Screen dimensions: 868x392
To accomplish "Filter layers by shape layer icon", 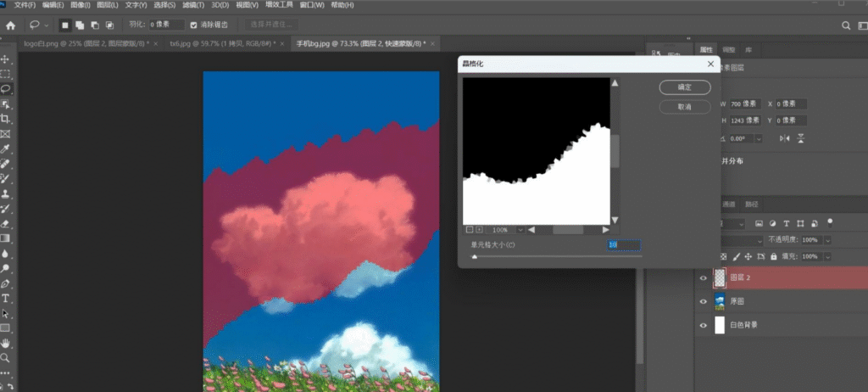I will tap(800, 224).
